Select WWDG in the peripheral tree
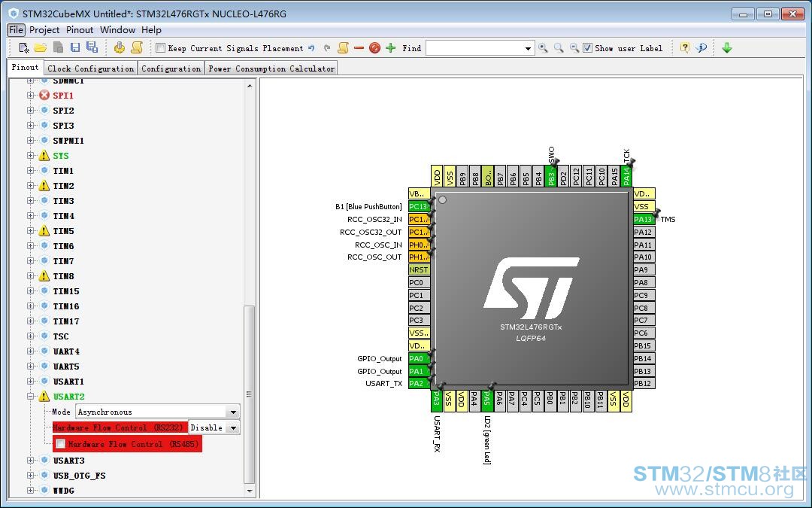 tap(64, 491)
